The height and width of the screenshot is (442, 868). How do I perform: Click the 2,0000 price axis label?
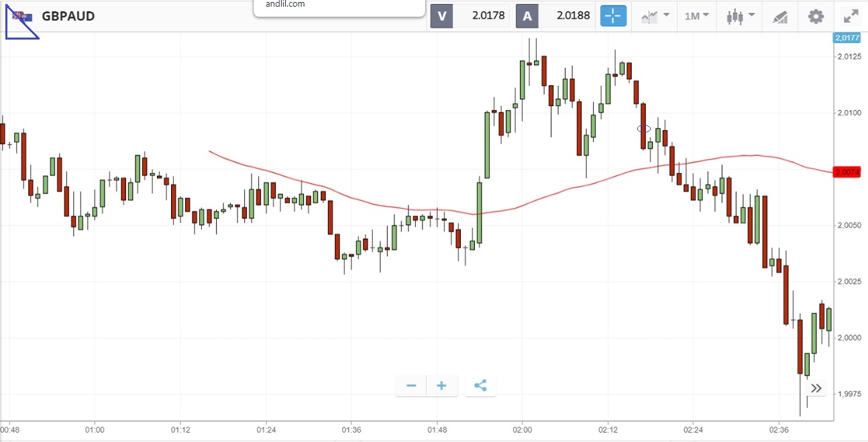pos(849,337)
